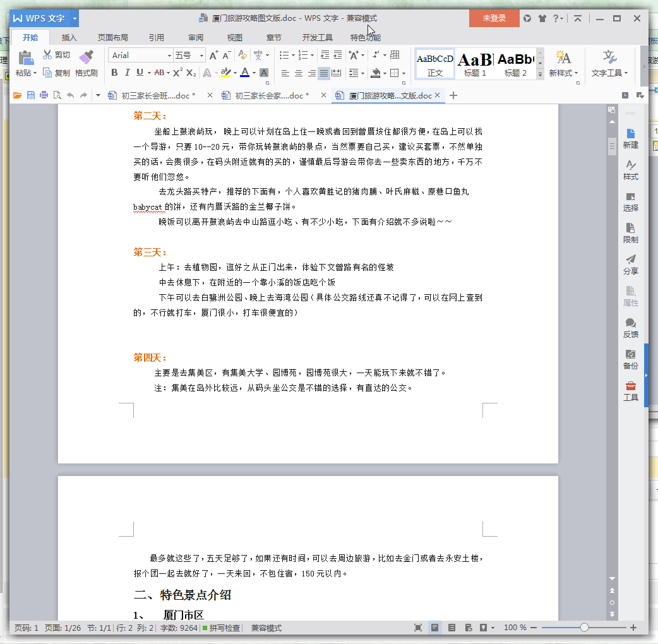Open the Arial font name dropdown

(169, 56)
